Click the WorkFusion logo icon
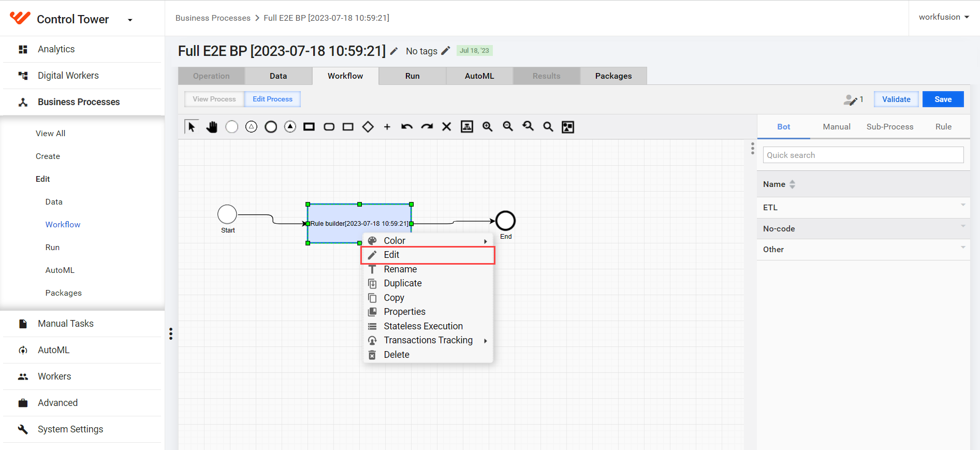This screenshot has width=980, height=450. tap(20, 18)
